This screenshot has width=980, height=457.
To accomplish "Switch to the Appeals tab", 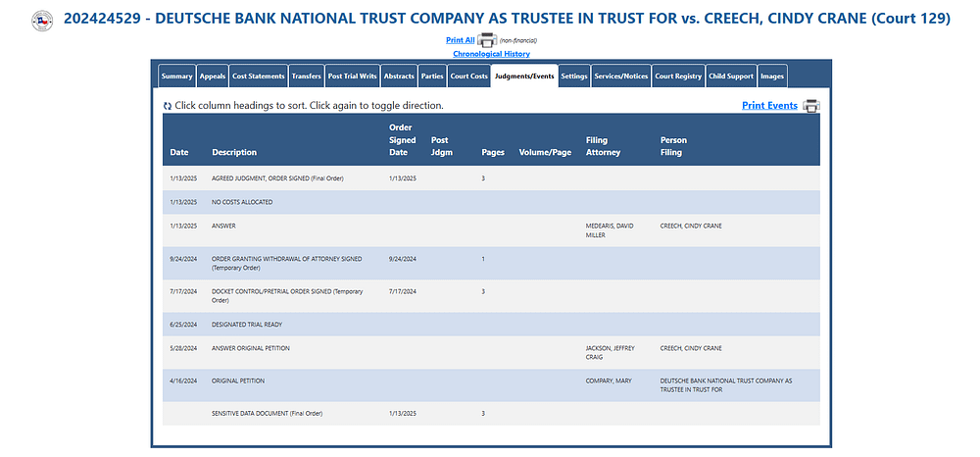I will coord(213,76).
